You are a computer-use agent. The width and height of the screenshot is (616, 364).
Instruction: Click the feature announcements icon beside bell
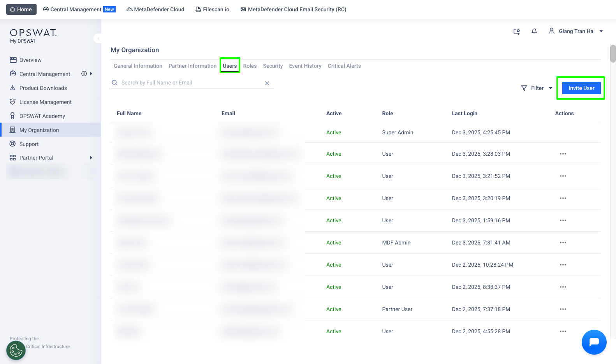click(517, 32)
